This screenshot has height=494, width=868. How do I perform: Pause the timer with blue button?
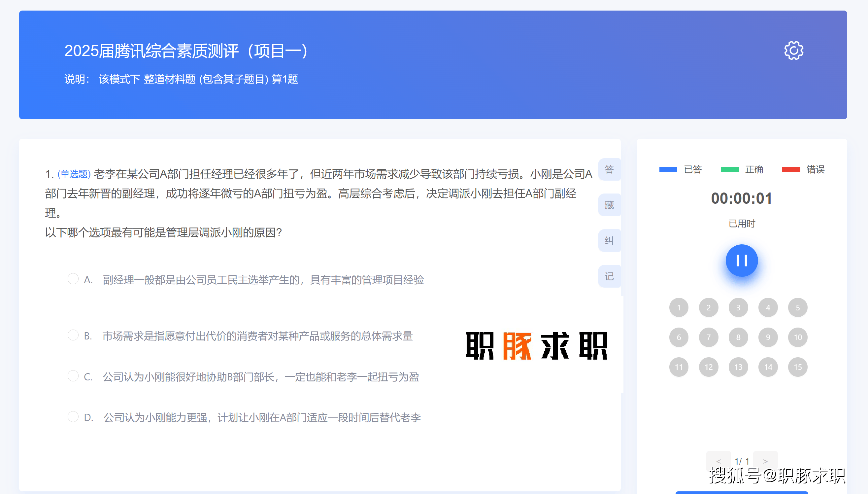(x=742, y=261)
